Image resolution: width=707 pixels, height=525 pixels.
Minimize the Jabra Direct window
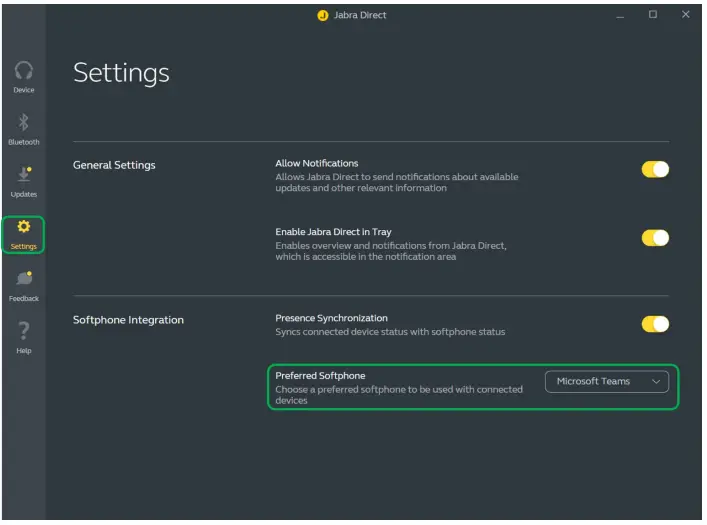[620, 15]
